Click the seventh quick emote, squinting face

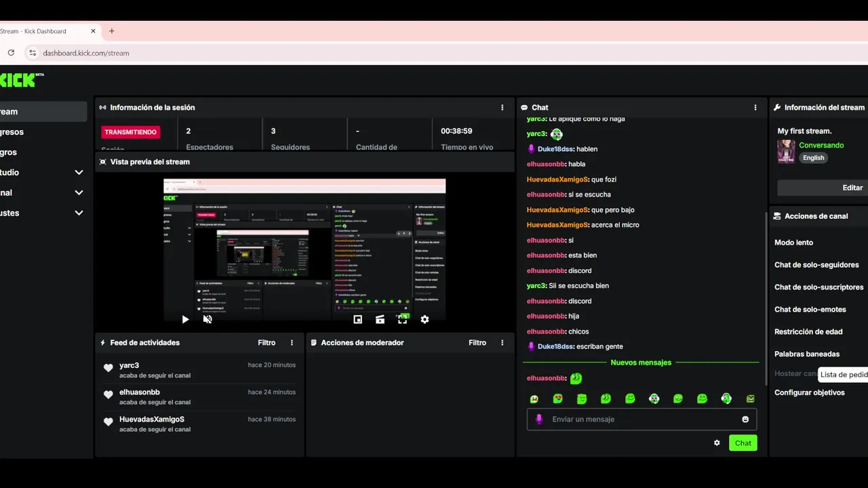coord(678,399)
